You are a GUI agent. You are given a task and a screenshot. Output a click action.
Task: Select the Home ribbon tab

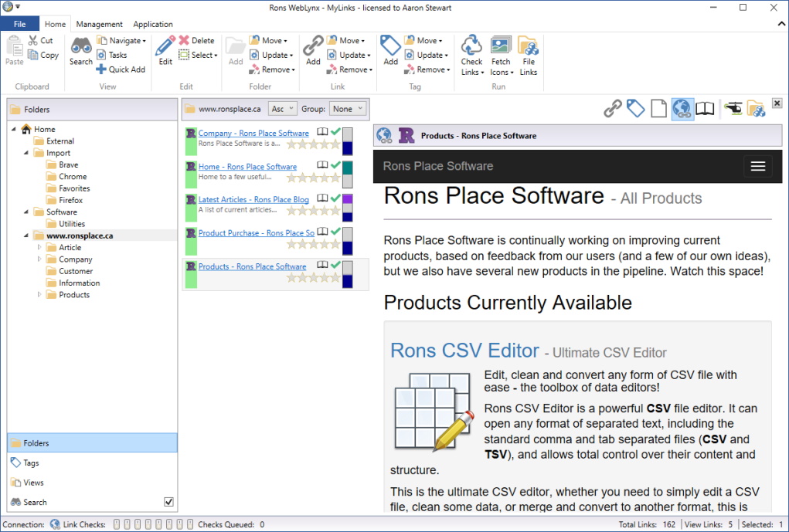[55, 24]
